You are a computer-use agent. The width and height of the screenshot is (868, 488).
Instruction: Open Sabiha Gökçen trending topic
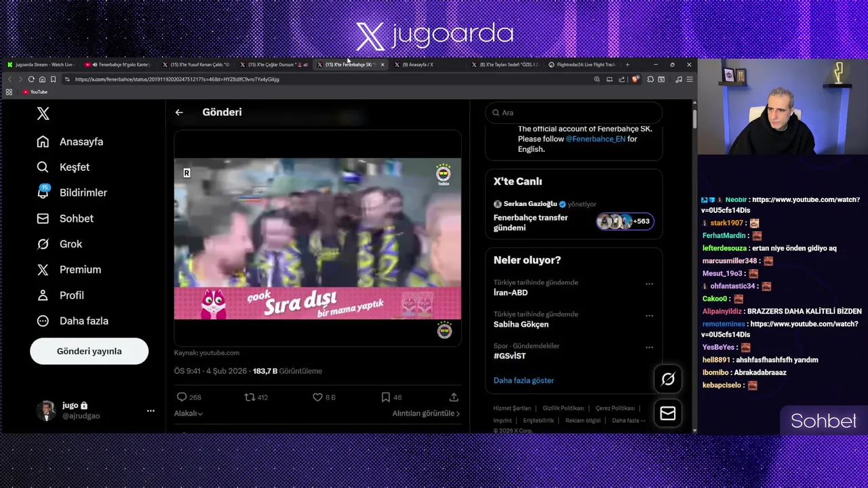[521, 325]
